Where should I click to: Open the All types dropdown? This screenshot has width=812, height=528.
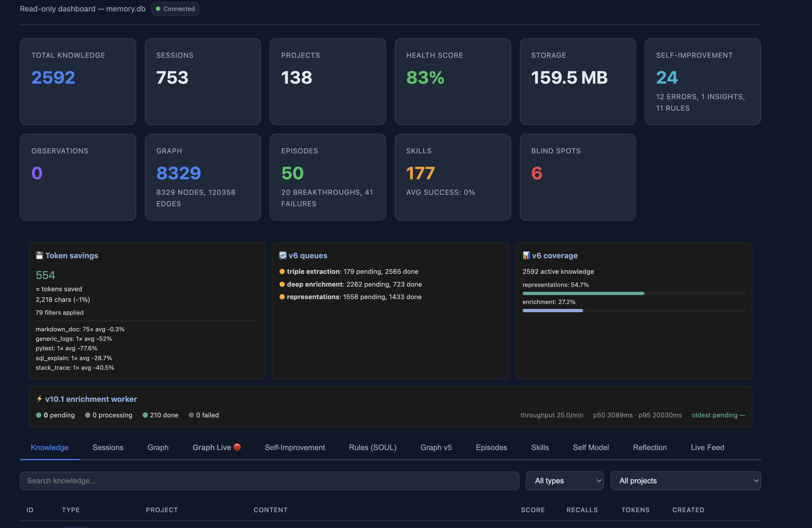565,481
